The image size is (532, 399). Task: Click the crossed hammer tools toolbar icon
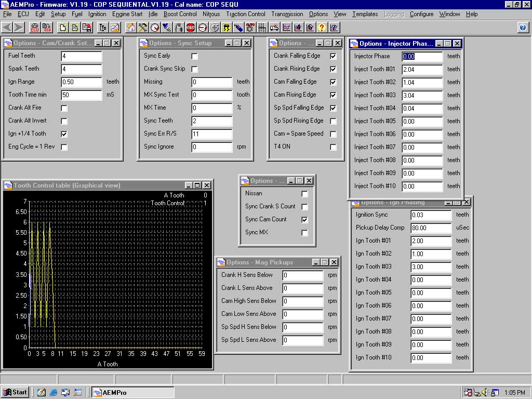pyautogui.click(x=142, y=28)
